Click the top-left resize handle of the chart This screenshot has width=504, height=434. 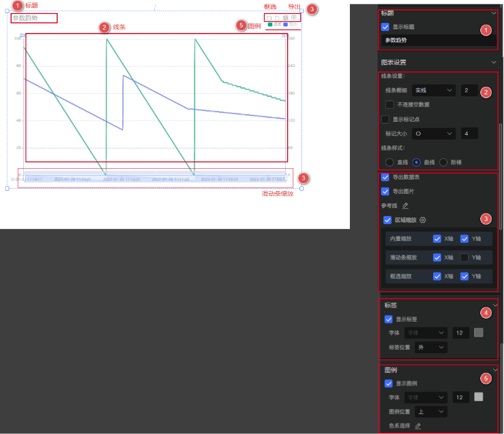point(7,11)
